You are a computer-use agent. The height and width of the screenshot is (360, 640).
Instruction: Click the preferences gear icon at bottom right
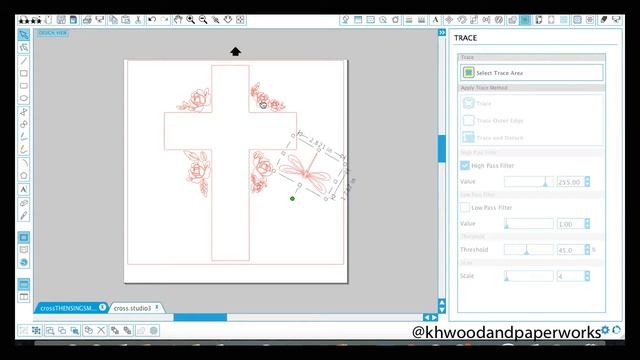pyautogui.click(x=605, y=330)
